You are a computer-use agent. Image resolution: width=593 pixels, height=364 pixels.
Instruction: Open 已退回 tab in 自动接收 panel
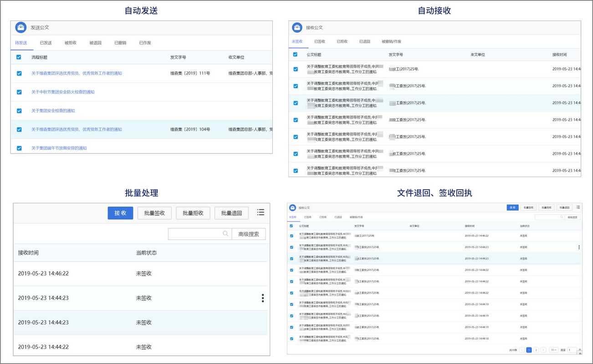tap(364, 41)
